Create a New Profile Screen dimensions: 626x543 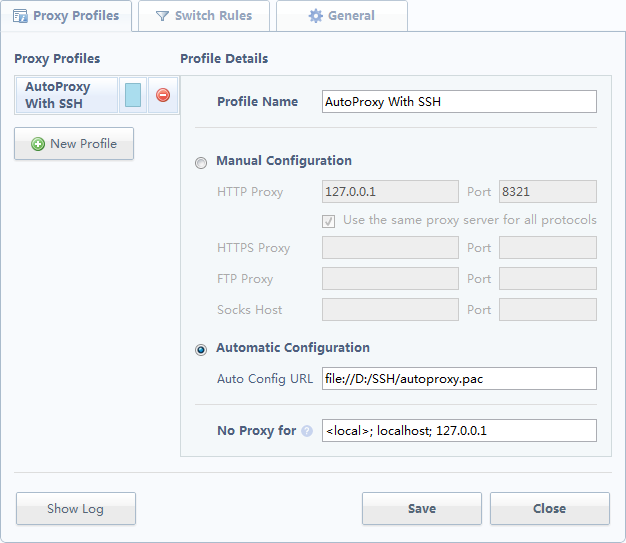click(74, 144)
